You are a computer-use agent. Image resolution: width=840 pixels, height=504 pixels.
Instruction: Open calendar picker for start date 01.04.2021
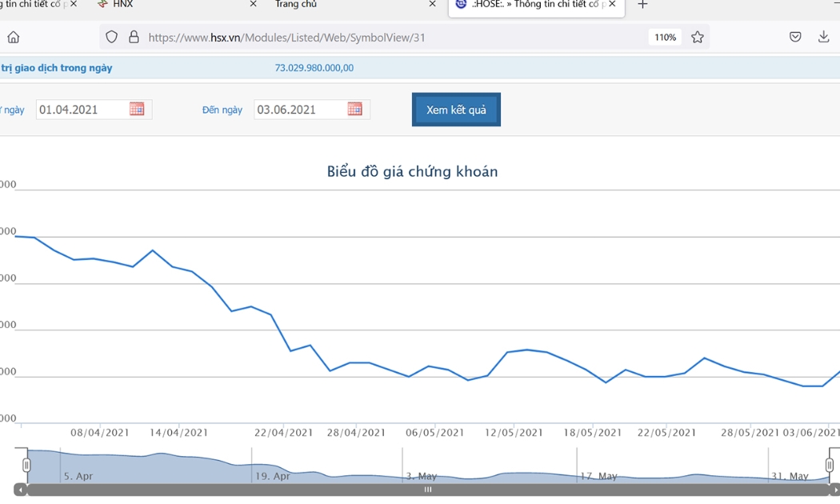click(x=137, y=109)
